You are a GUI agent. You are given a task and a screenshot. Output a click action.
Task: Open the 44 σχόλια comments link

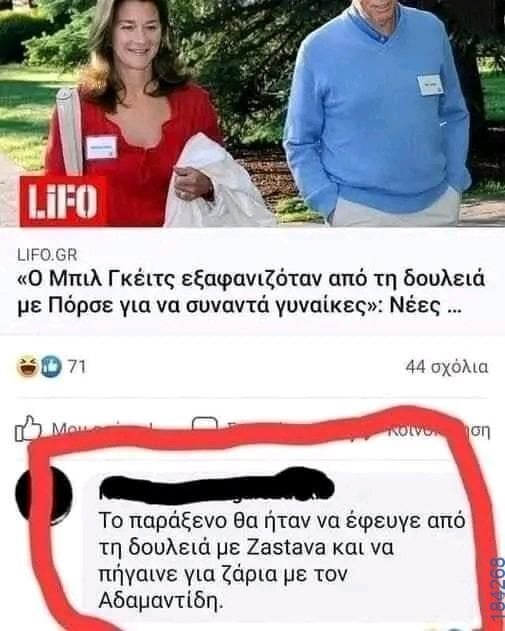[447, 367]
